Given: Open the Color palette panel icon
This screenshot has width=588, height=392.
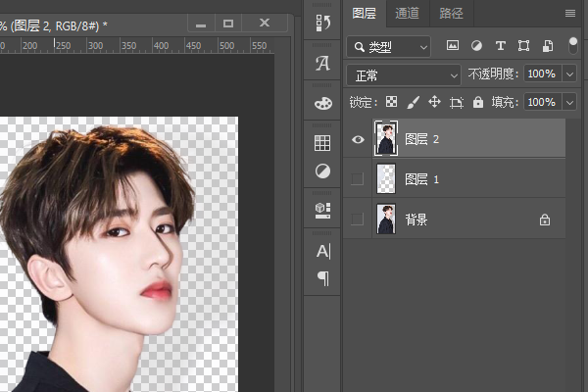Looking at the screenshot, I should click(322, 104).
